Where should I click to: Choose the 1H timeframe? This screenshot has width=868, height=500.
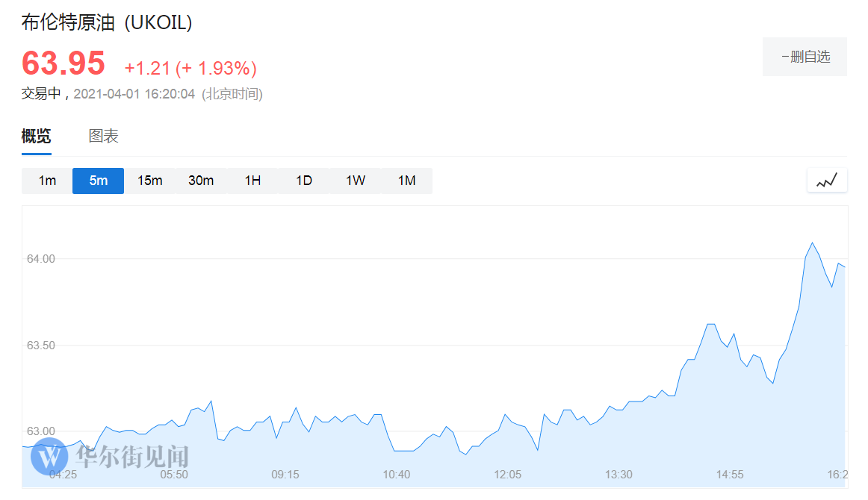(252, 181)
